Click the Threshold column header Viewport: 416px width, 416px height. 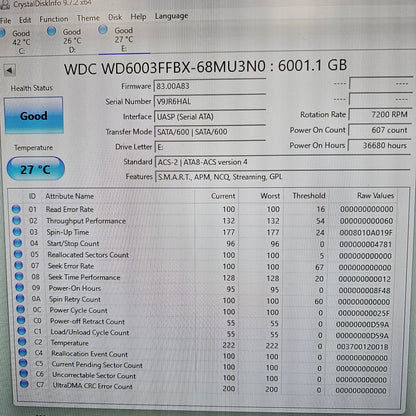(x=309, y=195)
